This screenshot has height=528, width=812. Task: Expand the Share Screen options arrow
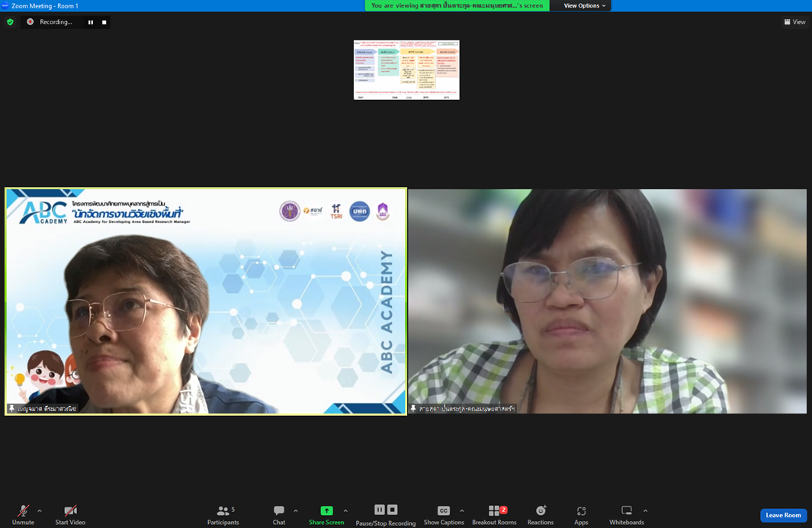click(345, 511)
